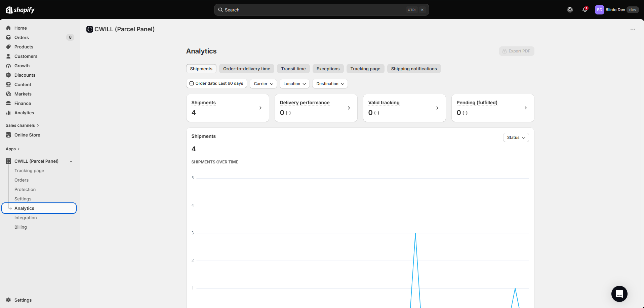
Task: Click the Discounts badge icon
Action: [8, 75]
